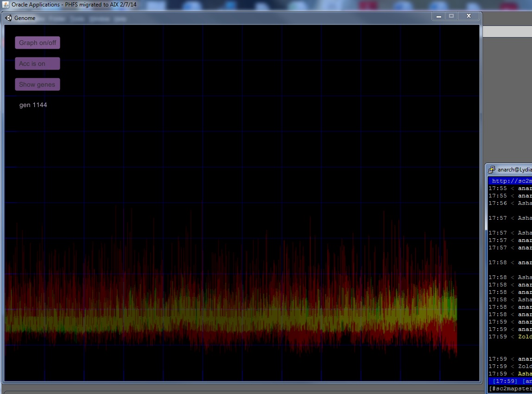Toggle the Acc is on button
This screenshot has width=532, height=394.
(x=38, y=64)
